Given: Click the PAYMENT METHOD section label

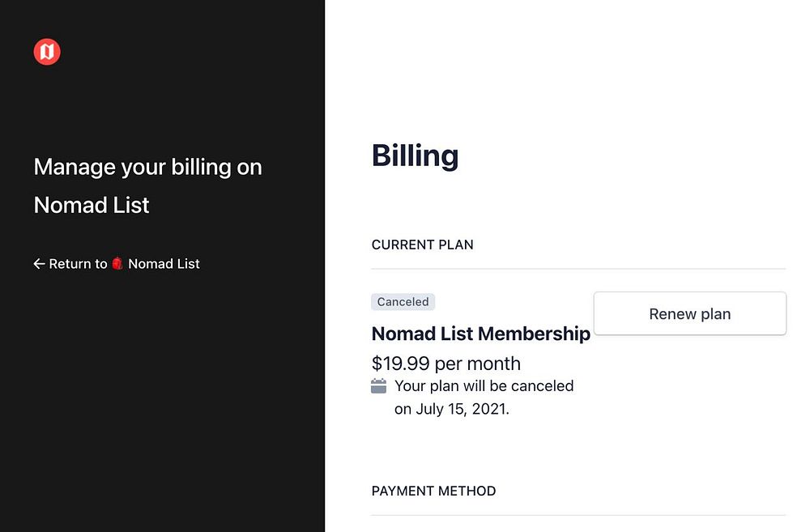Looking at the screenshot, I should [433, 491].
